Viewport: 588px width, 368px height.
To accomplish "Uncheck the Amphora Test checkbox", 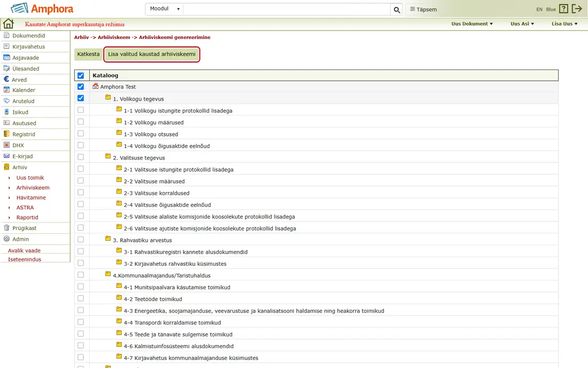I will [81, 87].
